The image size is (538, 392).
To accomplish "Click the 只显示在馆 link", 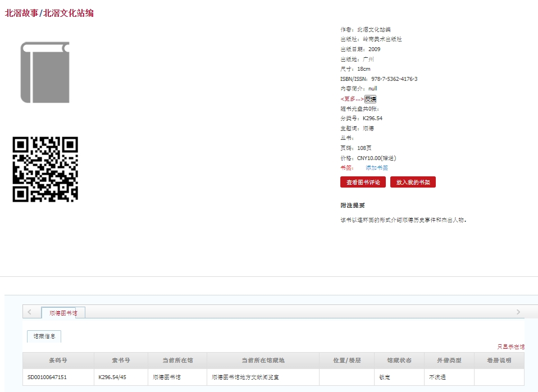I will [x=511, y=347].
